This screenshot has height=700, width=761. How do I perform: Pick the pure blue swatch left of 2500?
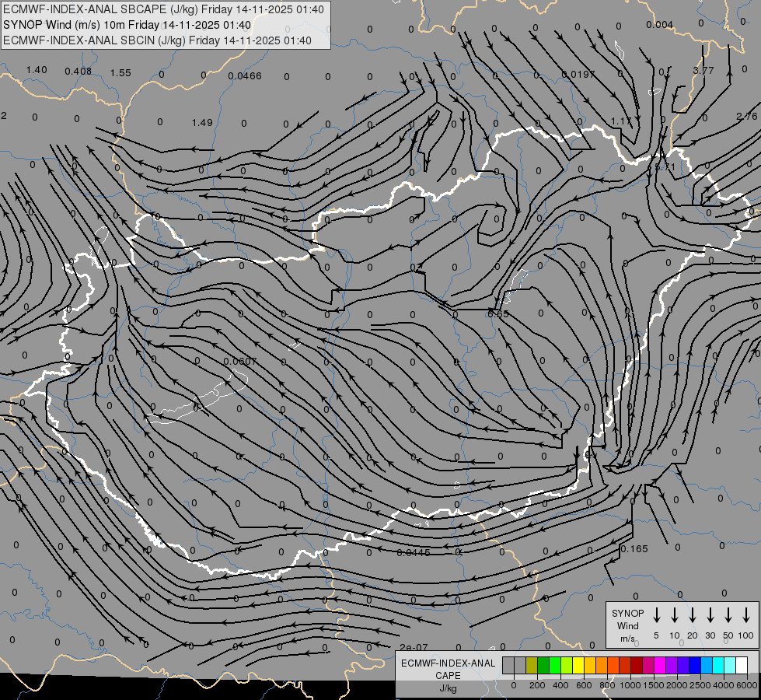point(694,665)
